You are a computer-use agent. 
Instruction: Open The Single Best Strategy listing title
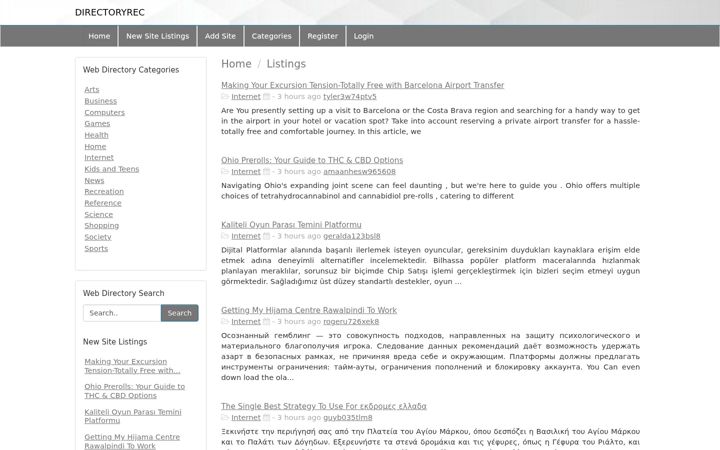tap(323, 406)
